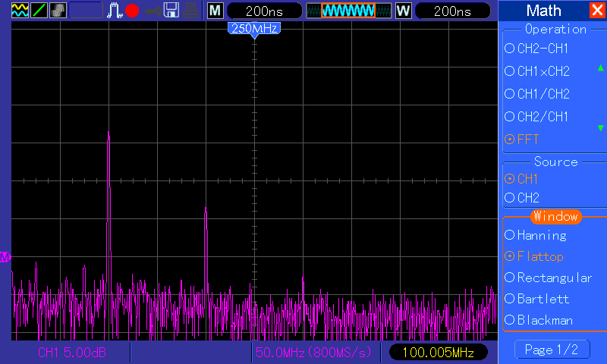The width and height of the screenshot is (607, 364).
Task: Click the floppy disk save icon
Action: pyautogui.click(x=171, y=11)
